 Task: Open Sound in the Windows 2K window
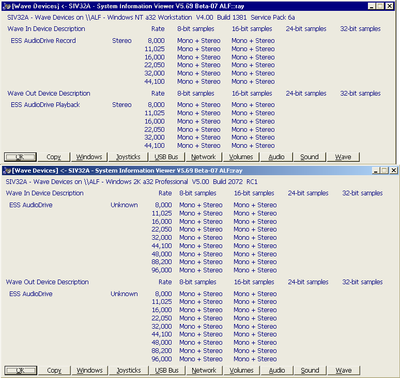pos(310,370)
